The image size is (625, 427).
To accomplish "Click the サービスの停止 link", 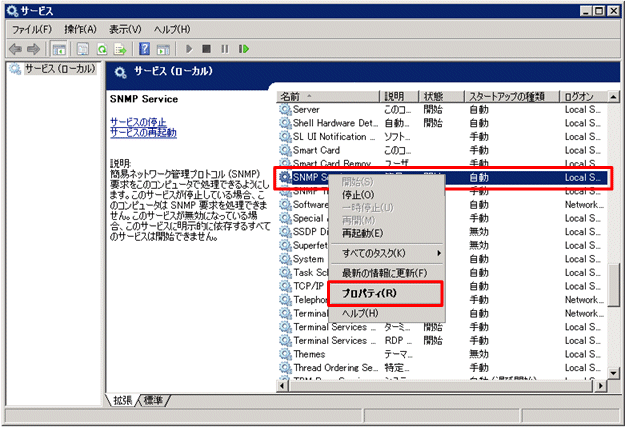I will 138,121.
